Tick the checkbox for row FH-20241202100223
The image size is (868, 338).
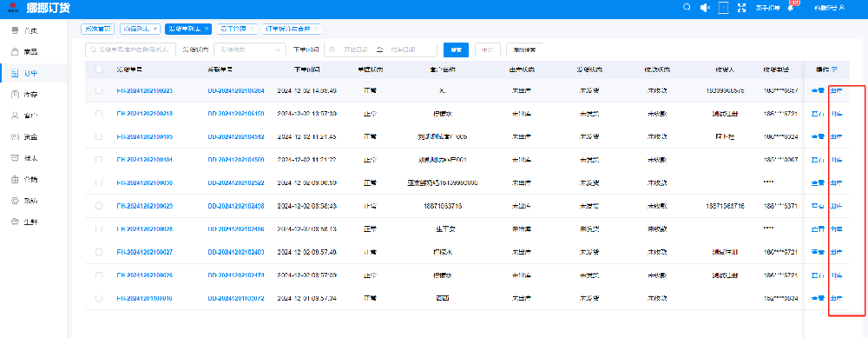[x=99, y=90]
